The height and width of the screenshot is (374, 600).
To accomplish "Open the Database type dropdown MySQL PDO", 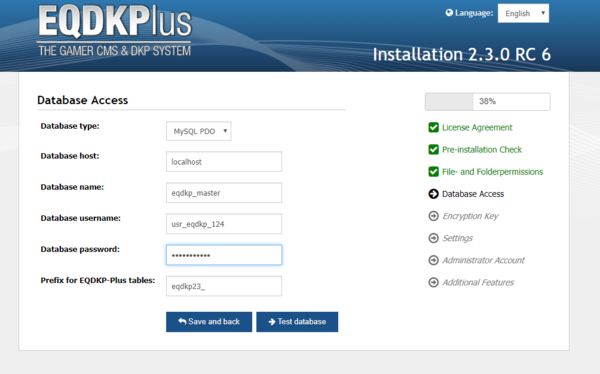I will point(198,131).
